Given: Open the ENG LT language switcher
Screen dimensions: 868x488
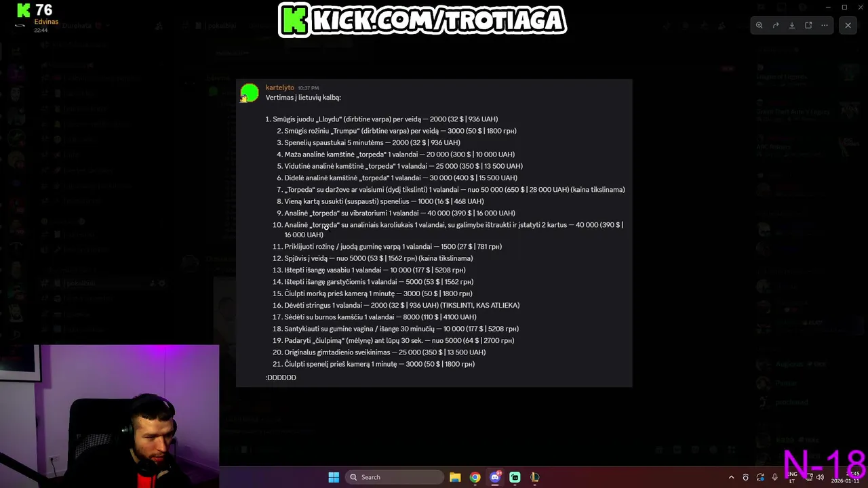Looking at the screenshot, I should 792,477.
